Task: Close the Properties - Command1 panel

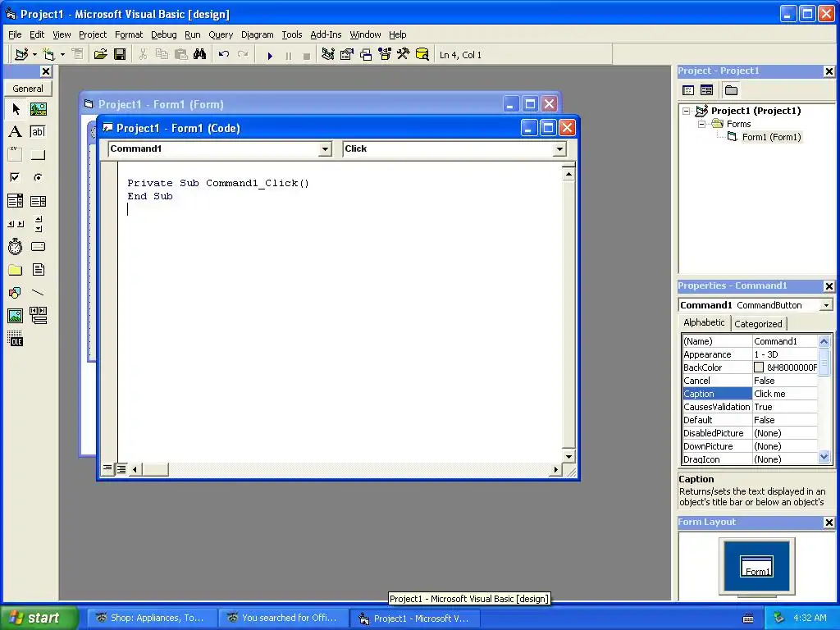Action: point(829,286)
